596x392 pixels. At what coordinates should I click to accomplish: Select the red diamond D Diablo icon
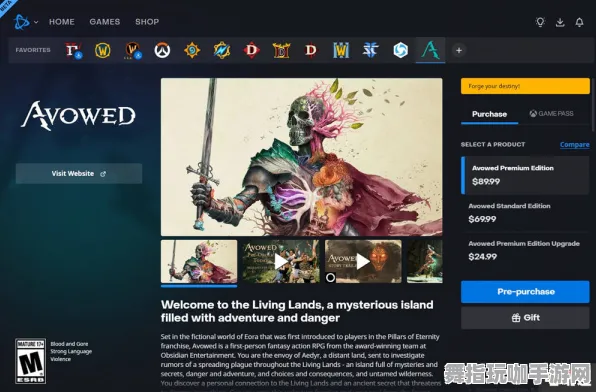[252, 50]
